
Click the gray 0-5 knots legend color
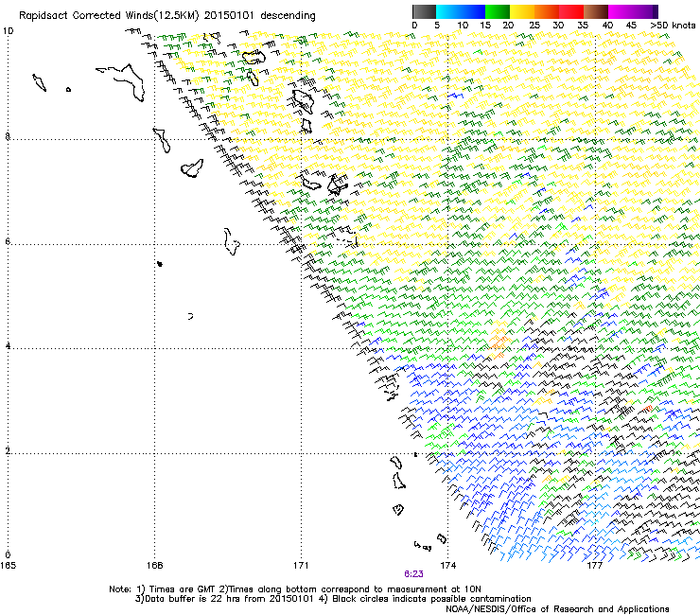coord(424,11)
